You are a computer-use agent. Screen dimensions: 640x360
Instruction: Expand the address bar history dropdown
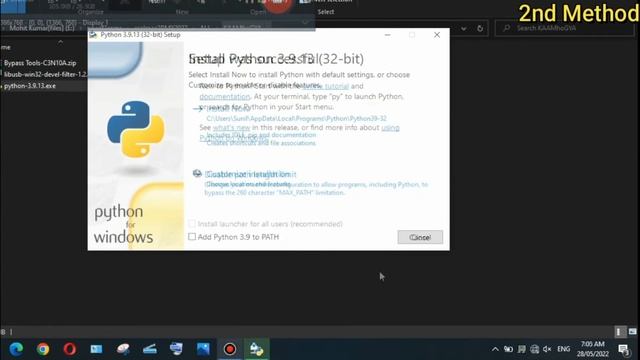(x=464, y=29)
